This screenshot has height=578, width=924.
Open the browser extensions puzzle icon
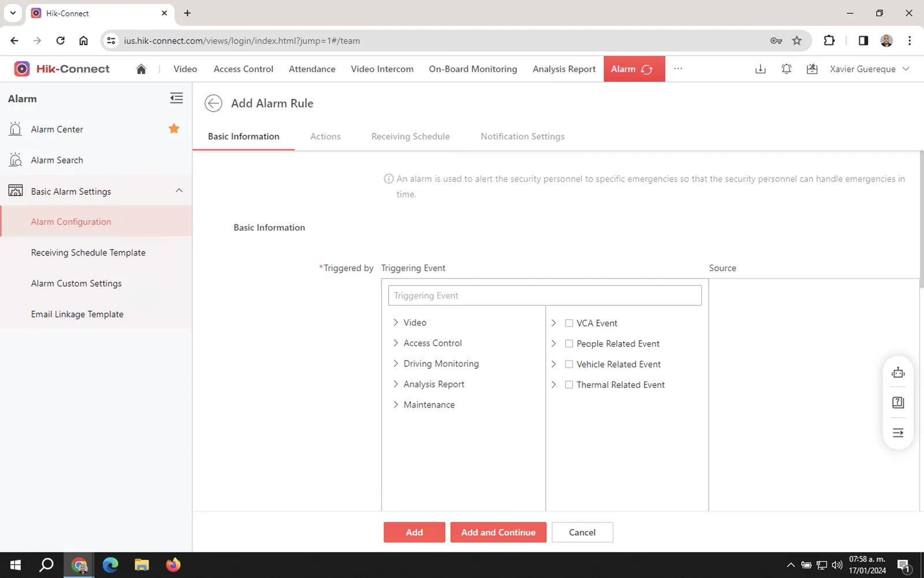pyautogui.click(x=829, y=40)
